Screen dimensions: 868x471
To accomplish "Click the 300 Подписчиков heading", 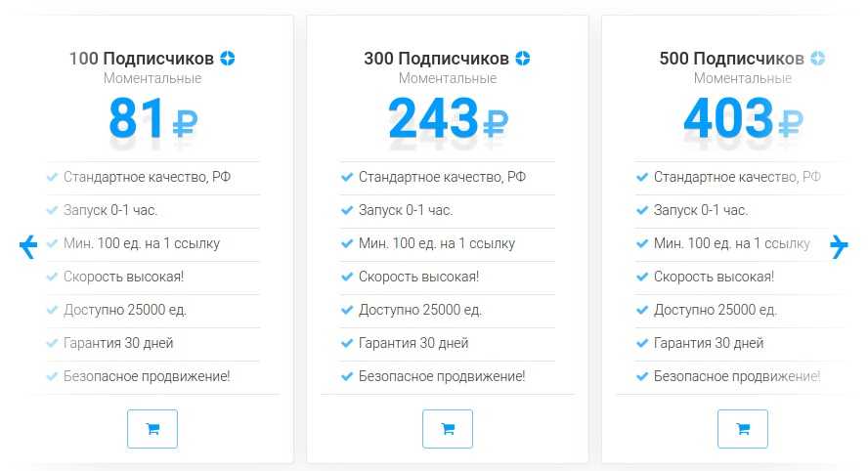I will (436, 59).
